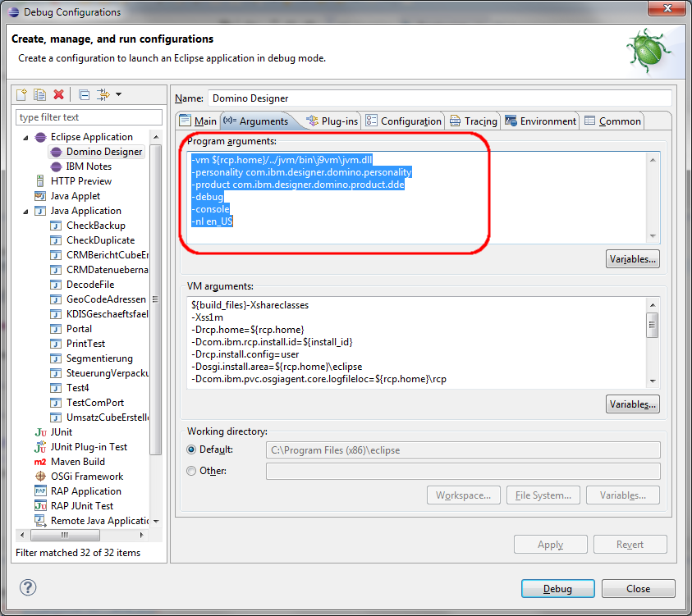The height and width of the screenshot is (616, 692).
Task: Collapse the Java Application tree node
Action: [25, 211]
